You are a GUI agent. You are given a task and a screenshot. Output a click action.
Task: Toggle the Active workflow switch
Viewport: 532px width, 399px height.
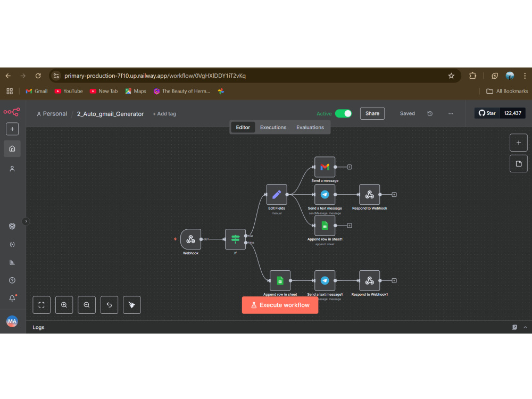[343, 114]
